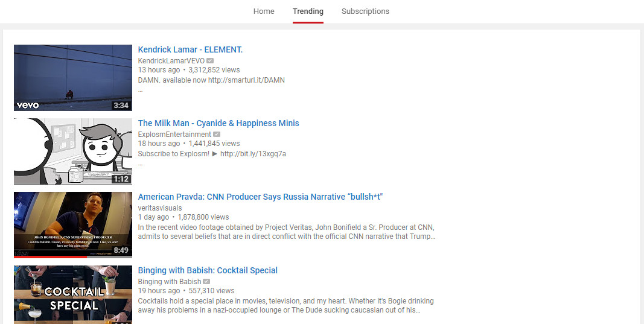Open the Home tab
Image resolution: width=644 pixels, height=324 pixels.
264,11
